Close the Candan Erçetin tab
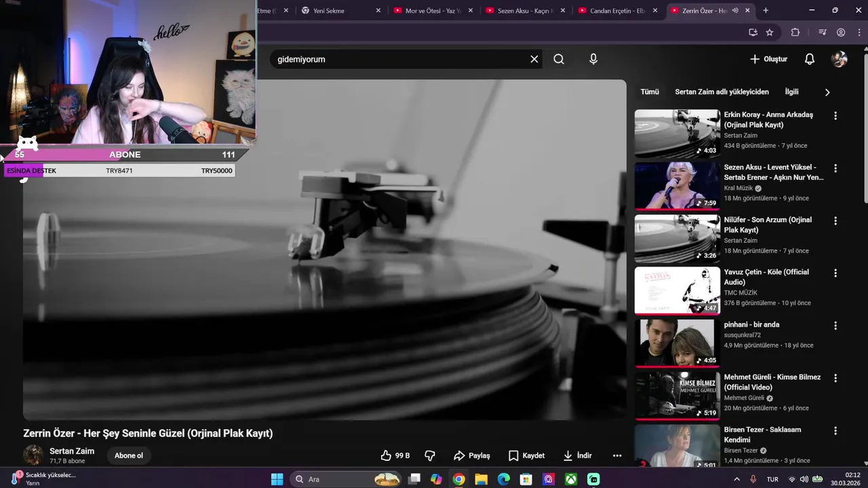Screen dimensions: 868x488 point(655,10)
